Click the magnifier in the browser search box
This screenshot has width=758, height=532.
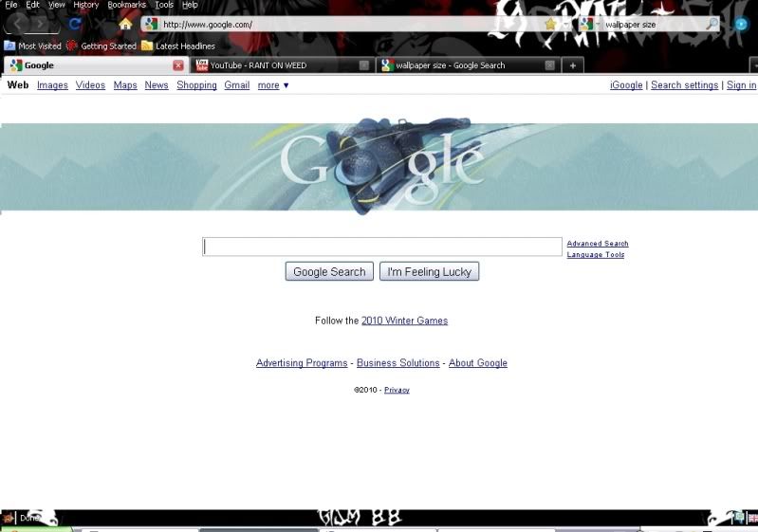click(712, 24)
